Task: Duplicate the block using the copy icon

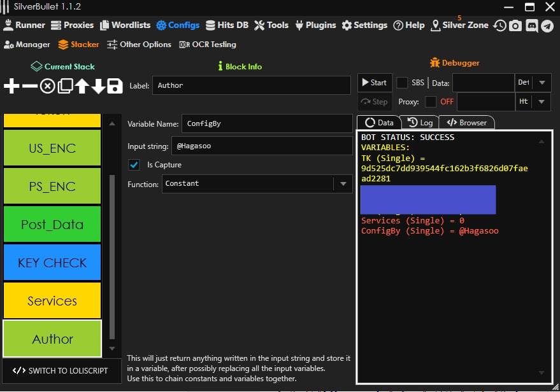Action: point(65,86)
